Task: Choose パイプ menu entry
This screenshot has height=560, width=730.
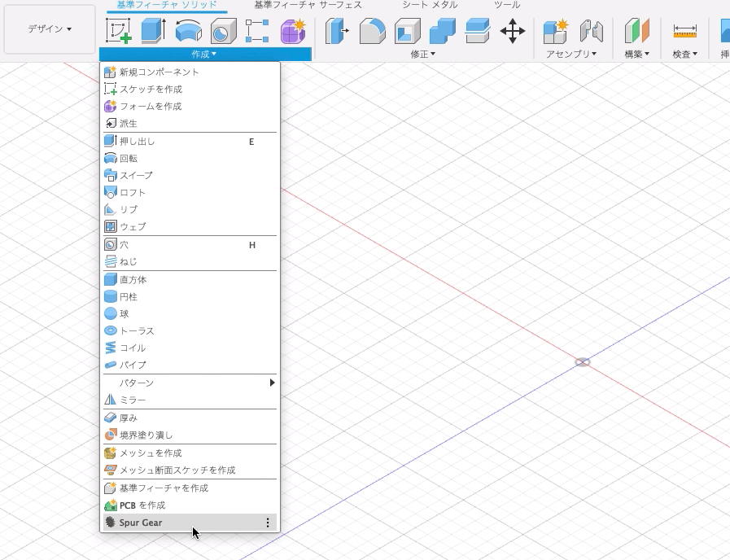Action: point(190,365)
